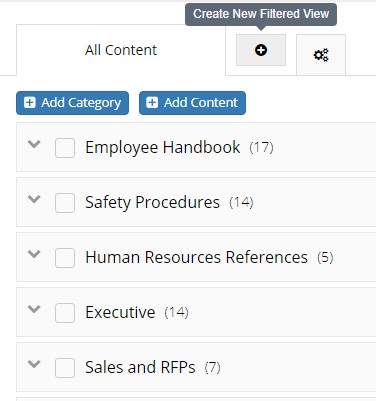This screenshot has width=376, height=401.
Task: Tick the Sales and RFPs checkbox
Action: [65, 368]
